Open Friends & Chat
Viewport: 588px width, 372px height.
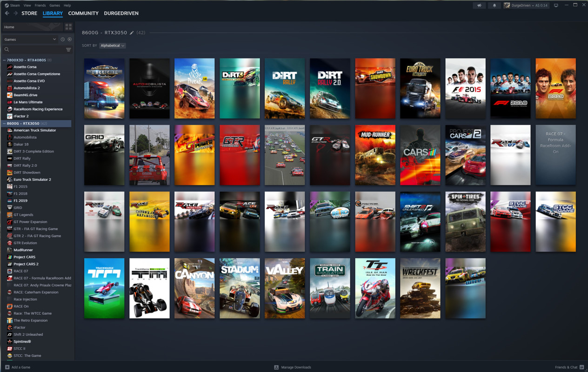pos(569,367)
